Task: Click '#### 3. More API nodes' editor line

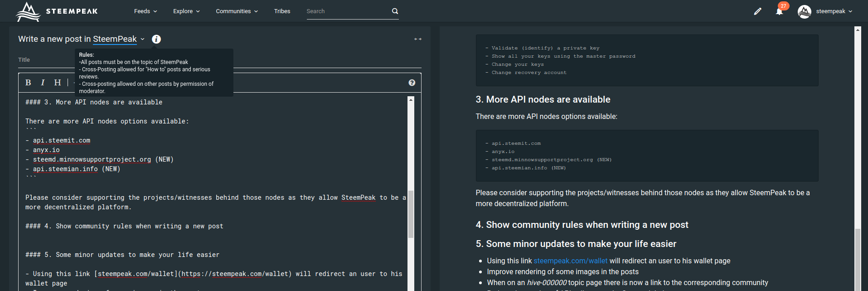Action: pyautogui.click(x=94, y=103)
